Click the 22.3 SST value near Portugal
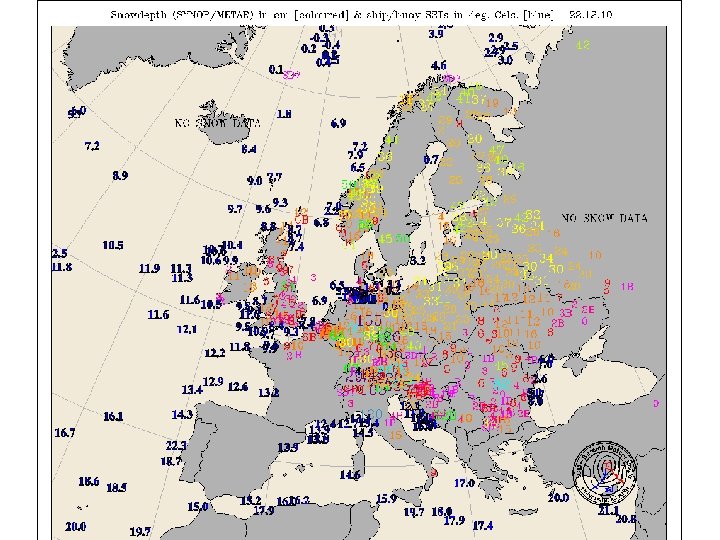 pyautogui.click(x=176, y=445)
